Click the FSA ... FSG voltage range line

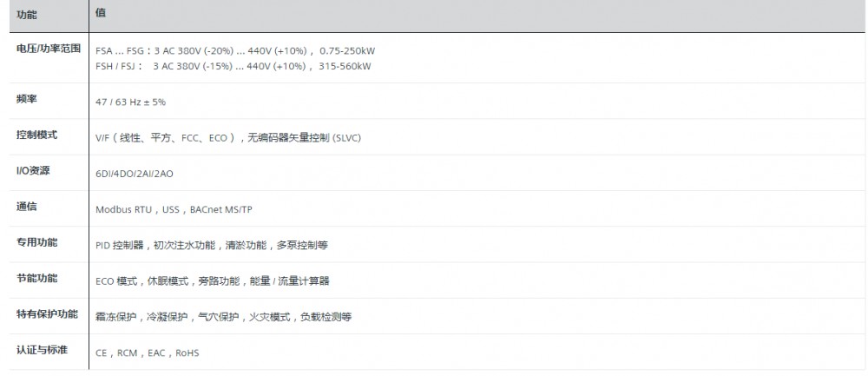coord(240,50)
